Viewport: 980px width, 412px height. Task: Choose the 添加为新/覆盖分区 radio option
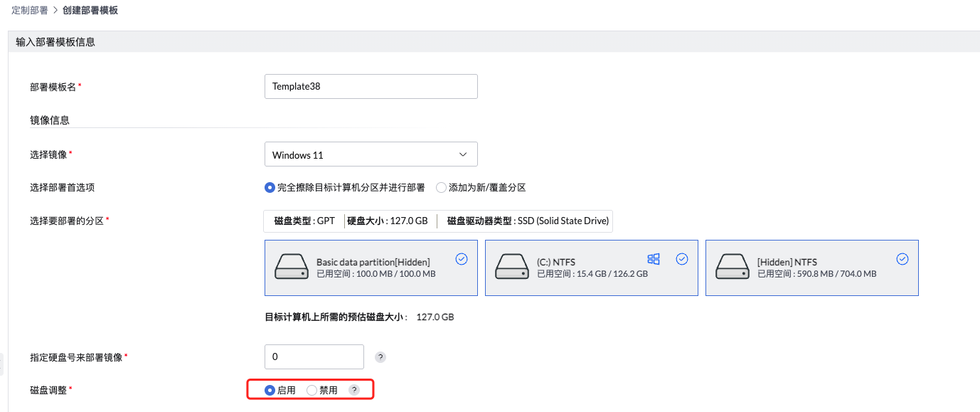[441, 188]
